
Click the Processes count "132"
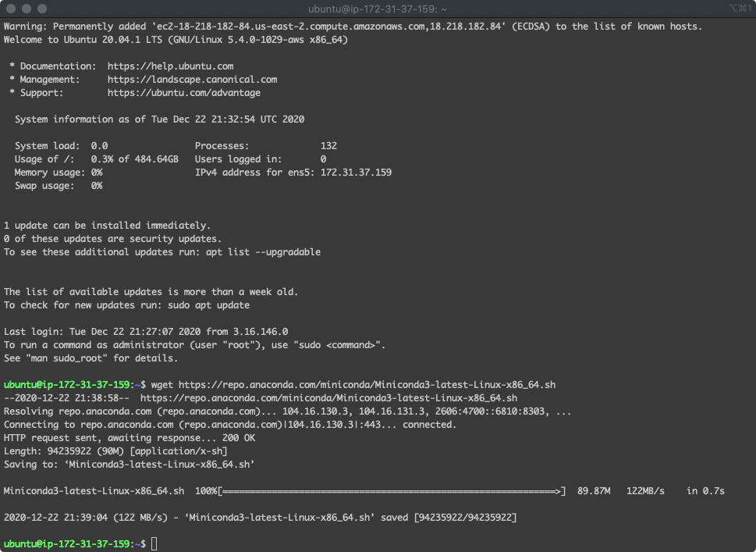(328, 146)
